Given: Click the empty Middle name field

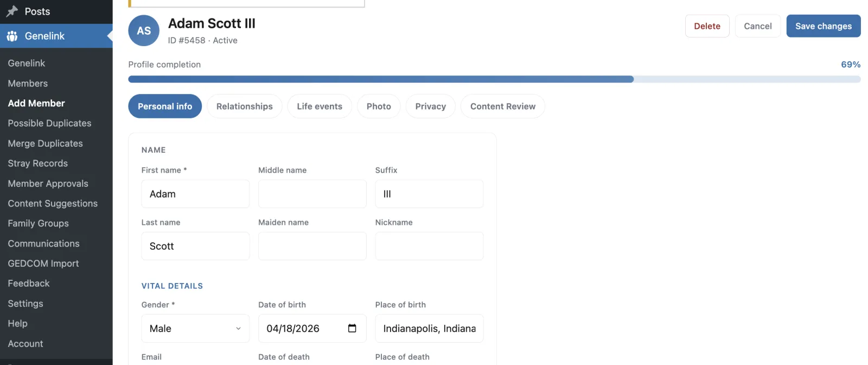Looking at the screenshot, I should click(312, 194).
